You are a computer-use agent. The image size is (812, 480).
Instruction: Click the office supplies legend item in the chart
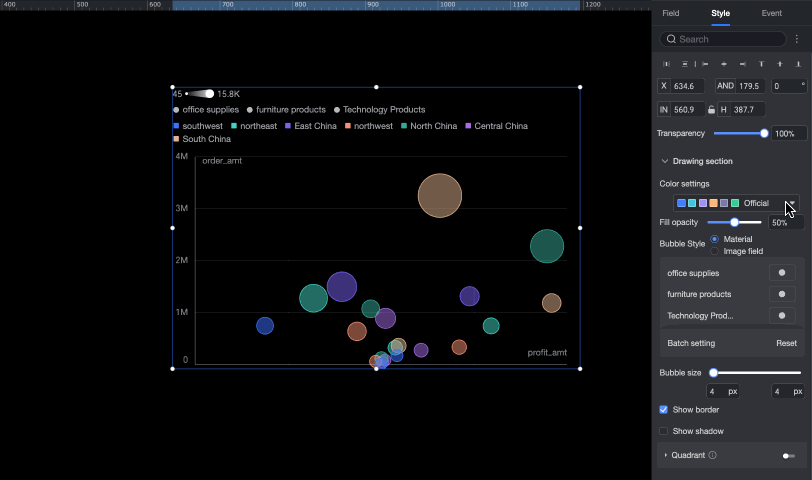coord(206,110)
